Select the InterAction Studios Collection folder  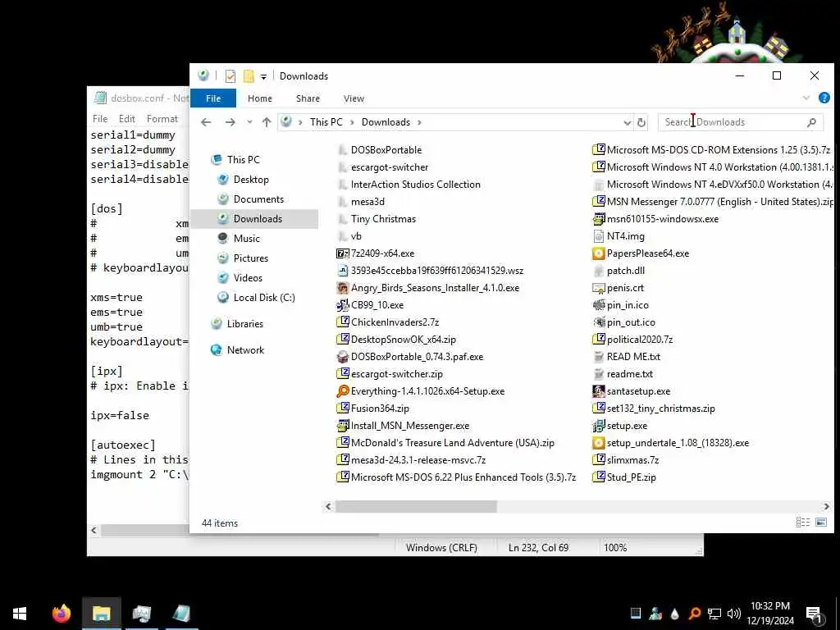coord(415,185)
